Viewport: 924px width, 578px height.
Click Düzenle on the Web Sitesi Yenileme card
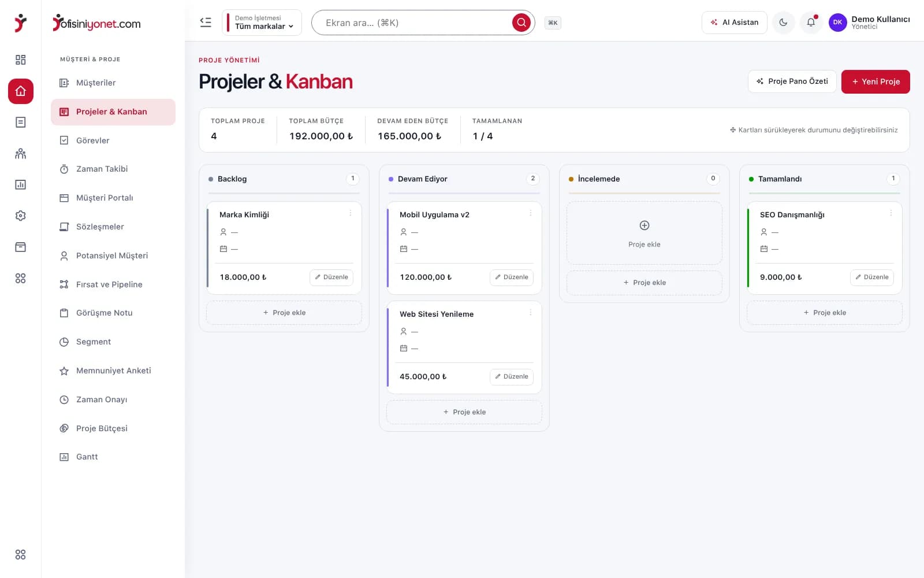(512, 377)
